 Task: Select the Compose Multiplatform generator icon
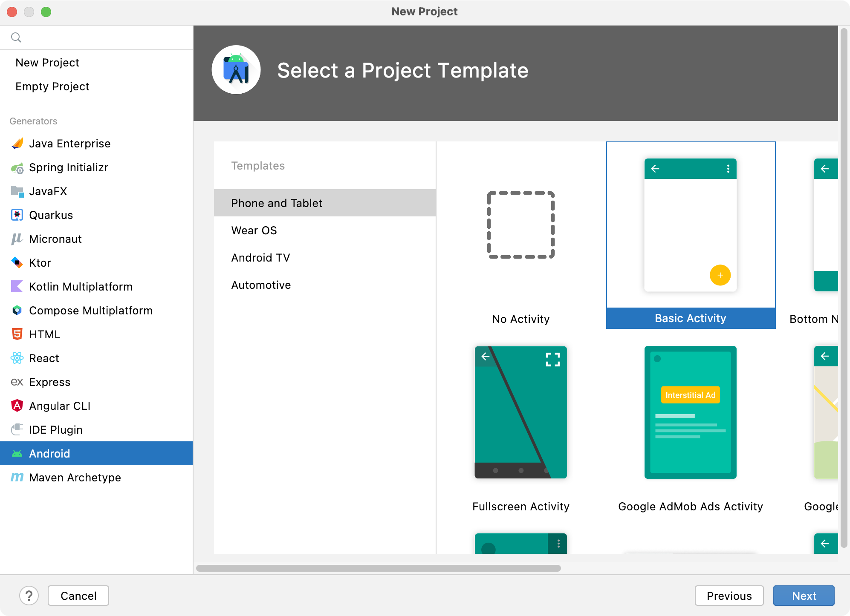click(17, 311)
